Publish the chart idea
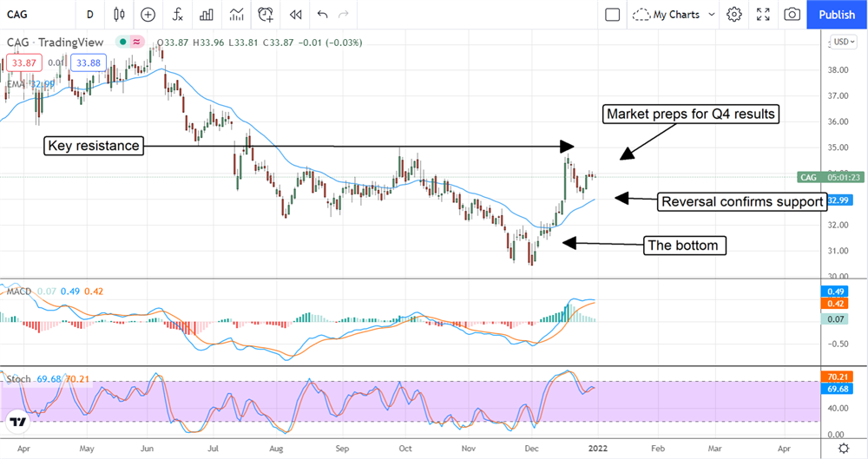 (837, 15)
